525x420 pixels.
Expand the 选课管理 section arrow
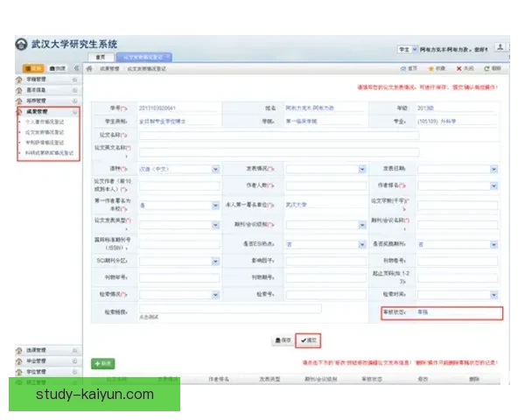pyautogui.click(x=74, y=351)
